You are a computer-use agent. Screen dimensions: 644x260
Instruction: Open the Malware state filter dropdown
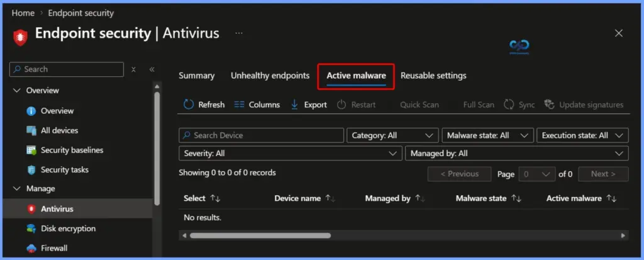pos(487,135)
